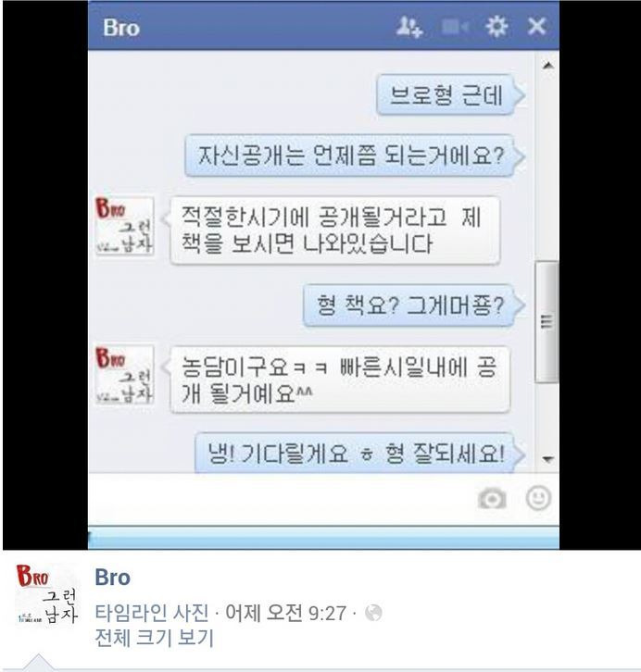
Task: Click Bro's avatar beside joke reply
Action: [124, 376]
